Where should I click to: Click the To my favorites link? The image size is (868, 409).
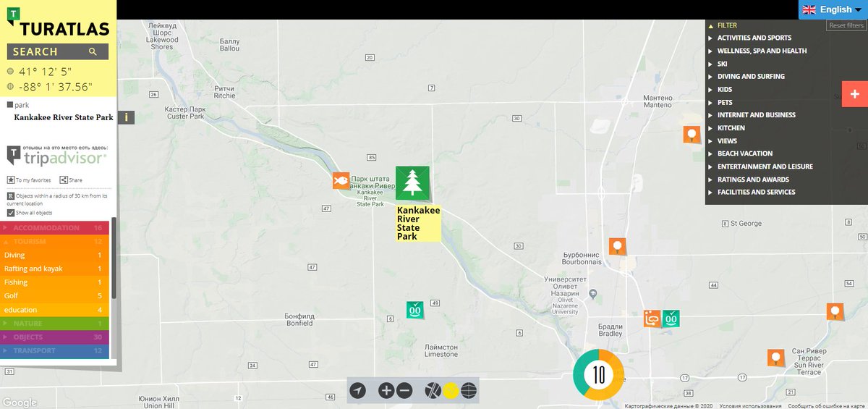[x=33, y=180]
